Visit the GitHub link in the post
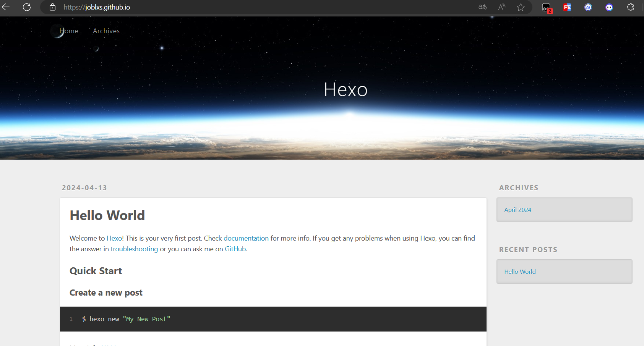Screen dimensions: 644x346 [x=235, y=249]
